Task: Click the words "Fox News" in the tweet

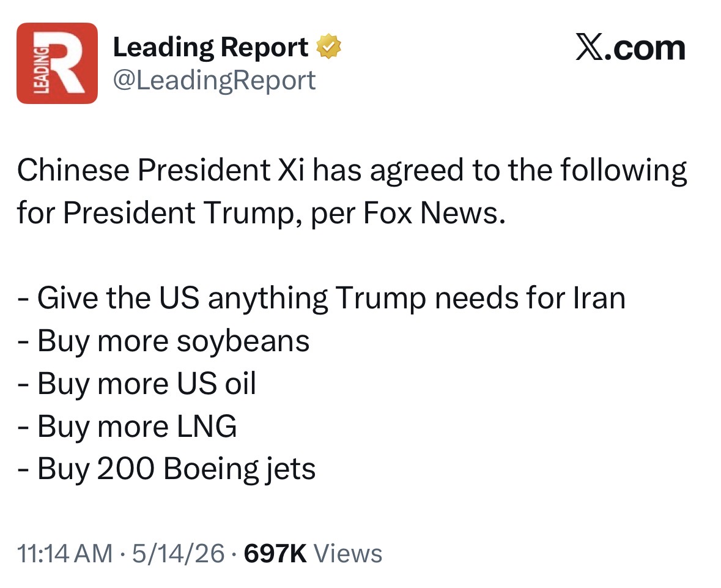Action: 431,213
